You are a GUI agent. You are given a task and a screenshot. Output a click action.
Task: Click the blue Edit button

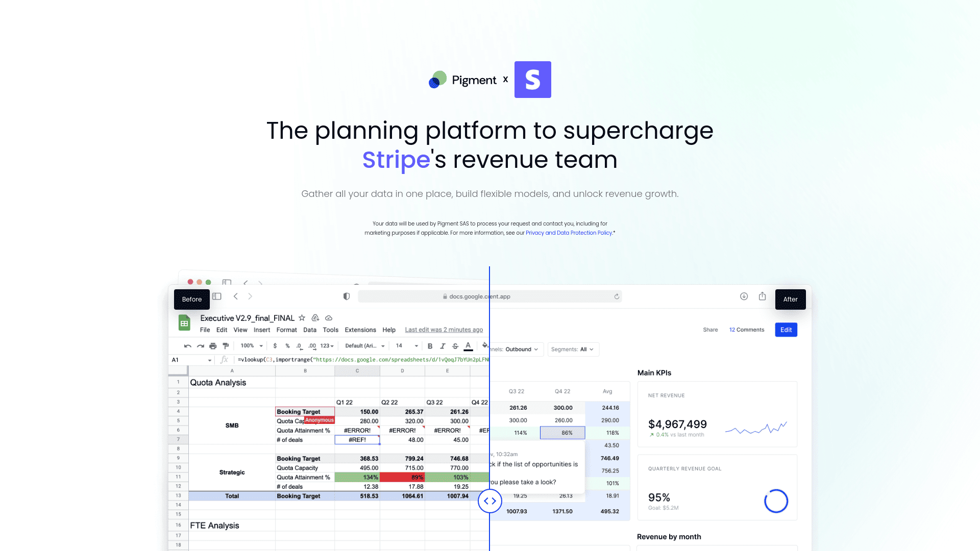(x=786, y=330)
